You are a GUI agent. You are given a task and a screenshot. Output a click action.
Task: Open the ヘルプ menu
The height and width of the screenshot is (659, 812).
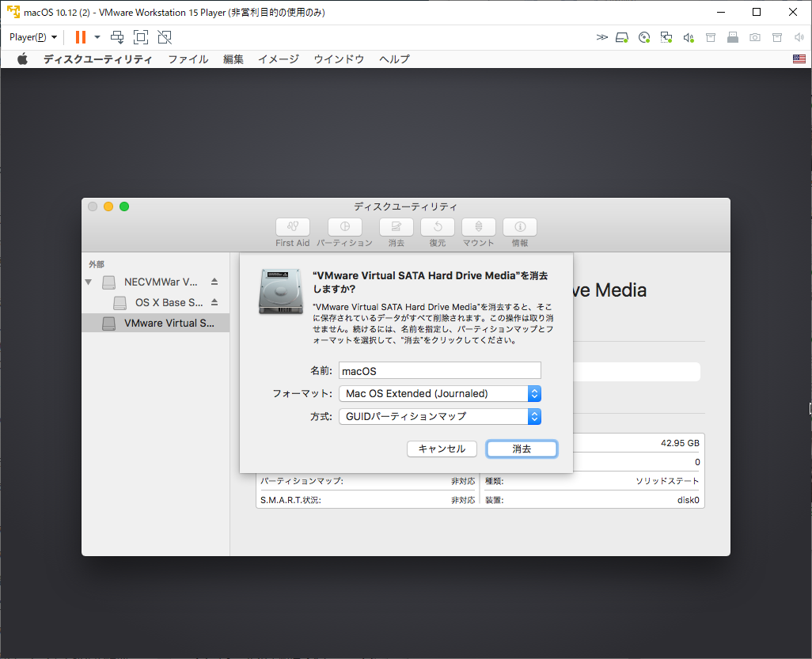click(394, 59)
